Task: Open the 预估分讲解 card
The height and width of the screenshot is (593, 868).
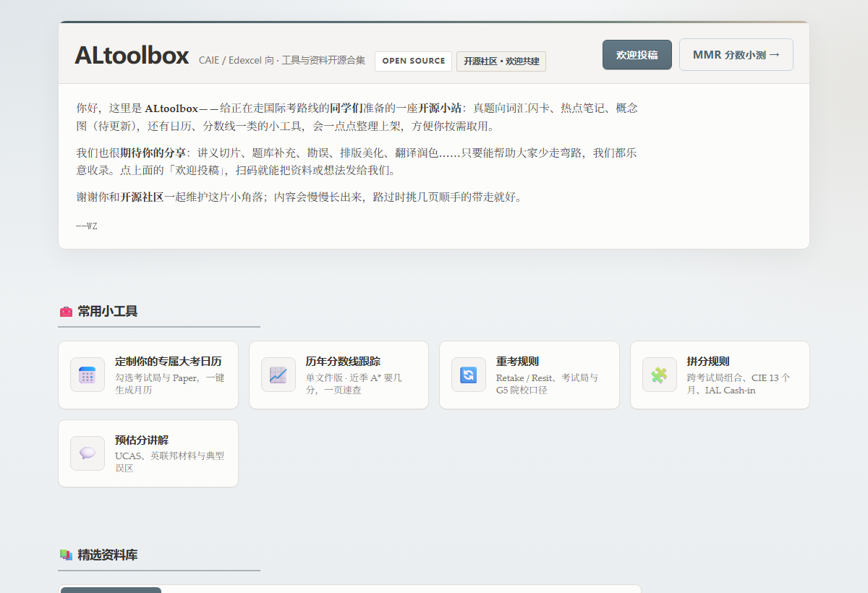Action: click(148, 453)
